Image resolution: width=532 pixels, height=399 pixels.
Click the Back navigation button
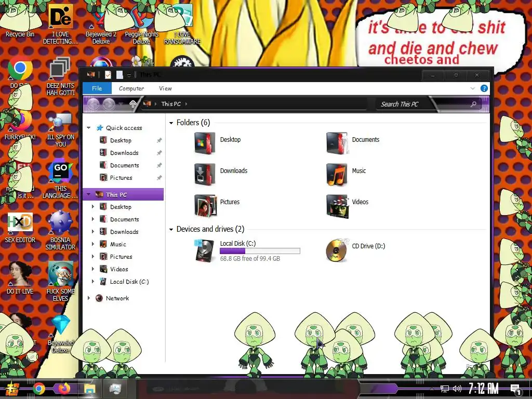(x=94, y=104)
